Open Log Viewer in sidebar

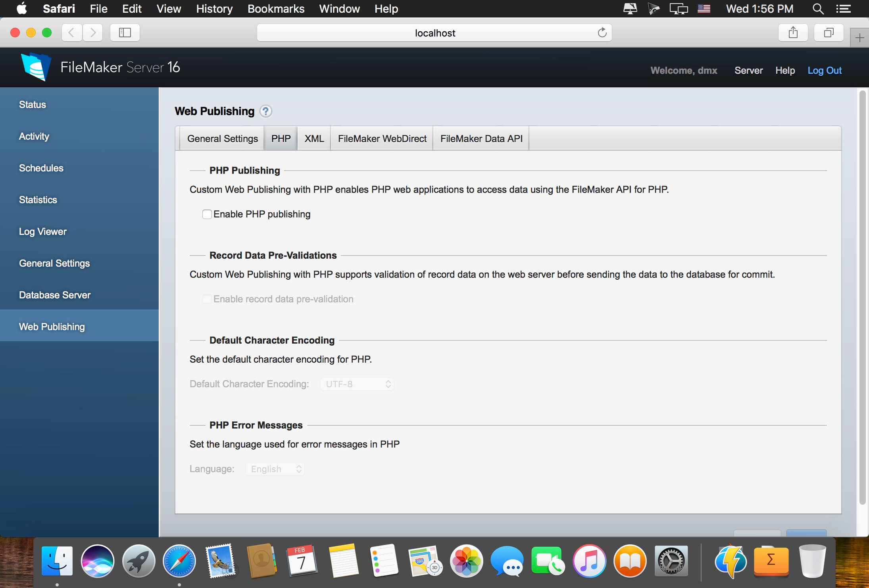click(79, 232)
